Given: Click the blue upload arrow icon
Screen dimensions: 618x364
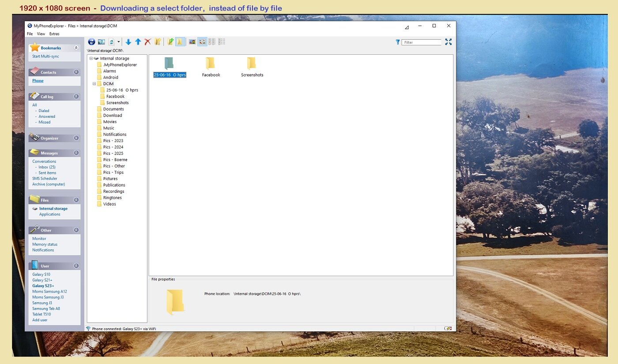Looking at the screenshot, I should [138, 42].
